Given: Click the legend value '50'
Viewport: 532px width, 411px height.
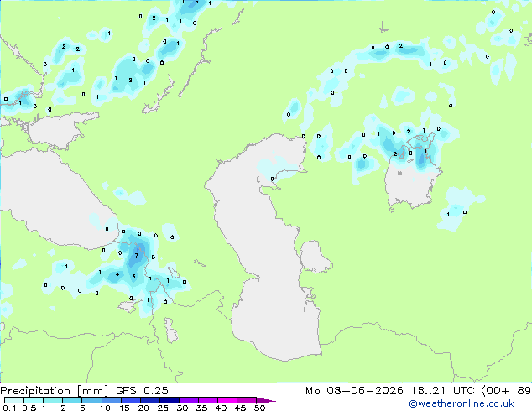Looking at the screenshot, I should [259, 408].
